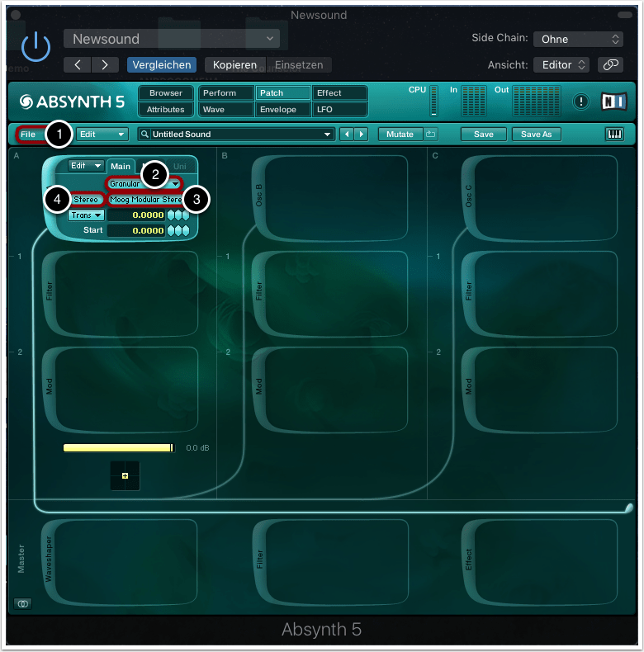Open the Attributes tab

166,110
